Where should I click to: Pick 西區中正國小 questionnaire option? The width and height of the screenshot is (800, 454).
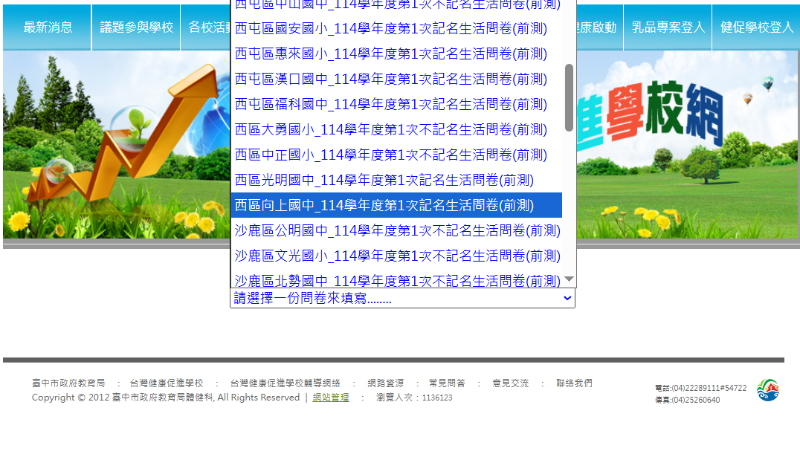[391, 155]
